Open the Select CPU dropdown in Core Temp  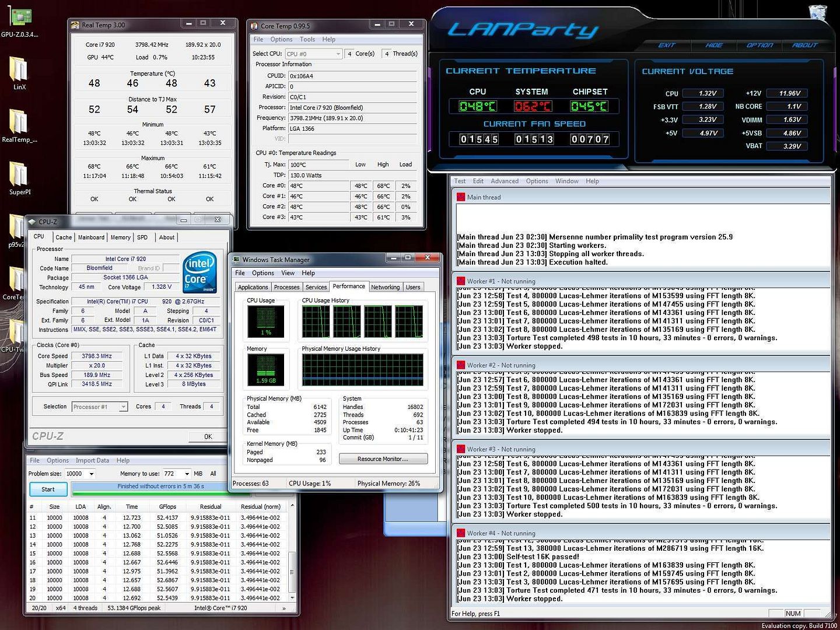tap(313, 54)
